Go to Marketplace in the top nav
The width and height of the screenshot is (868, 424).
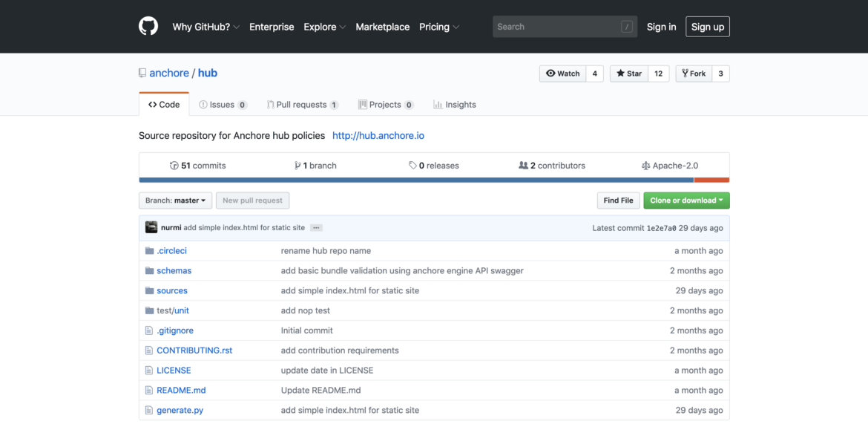coord(383,27)
